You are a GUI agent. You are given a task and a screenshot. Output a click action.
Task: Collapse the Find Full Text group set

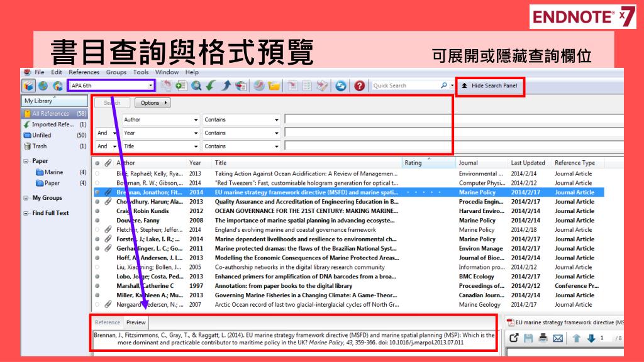(26, 213)
